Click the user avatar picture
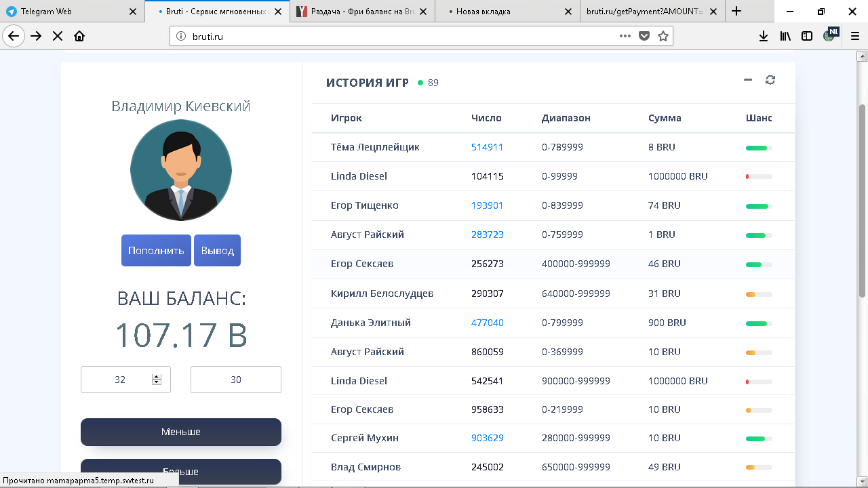The width and height of the screenshot is (868, 488). click(x=181, y=170)
